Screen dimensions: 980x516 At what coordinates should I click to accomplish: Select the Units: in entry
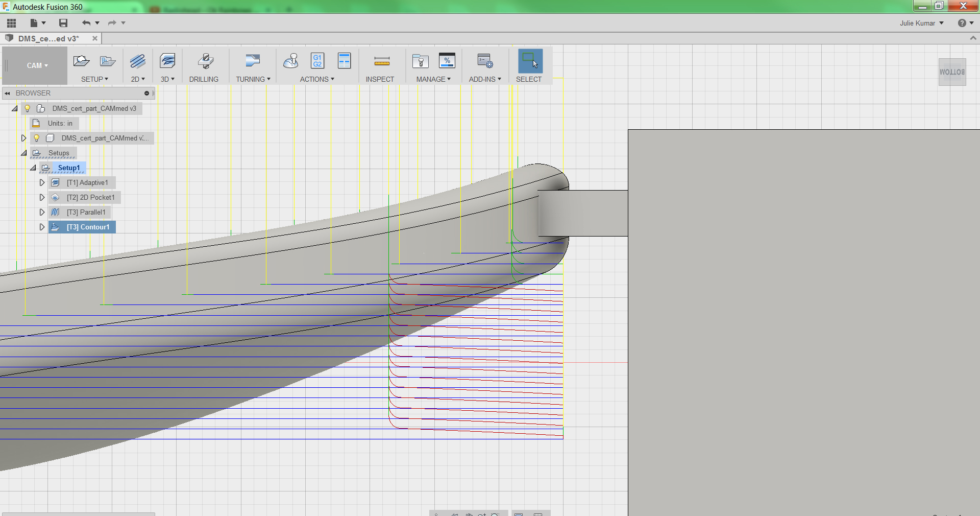[x=60, y=123]
